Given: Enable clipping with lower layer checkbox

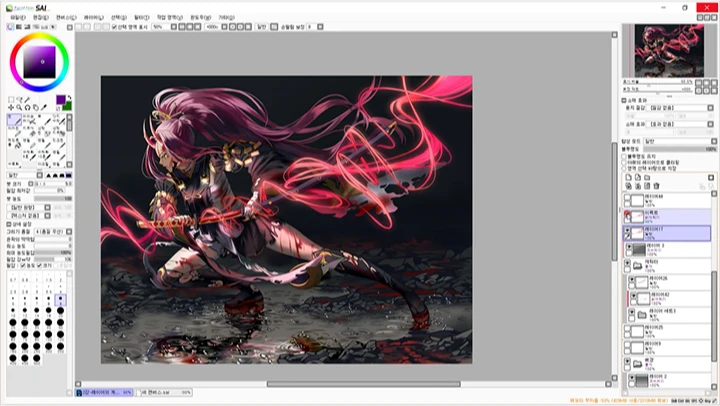Looking at the screenshot, I should pyautogui.click(x=624, y=162).
